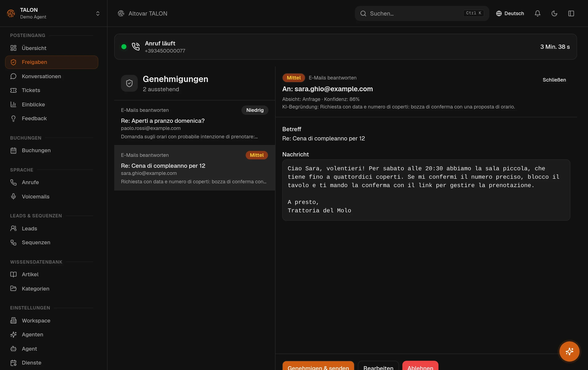Open the Feedback section

[51, 118]
